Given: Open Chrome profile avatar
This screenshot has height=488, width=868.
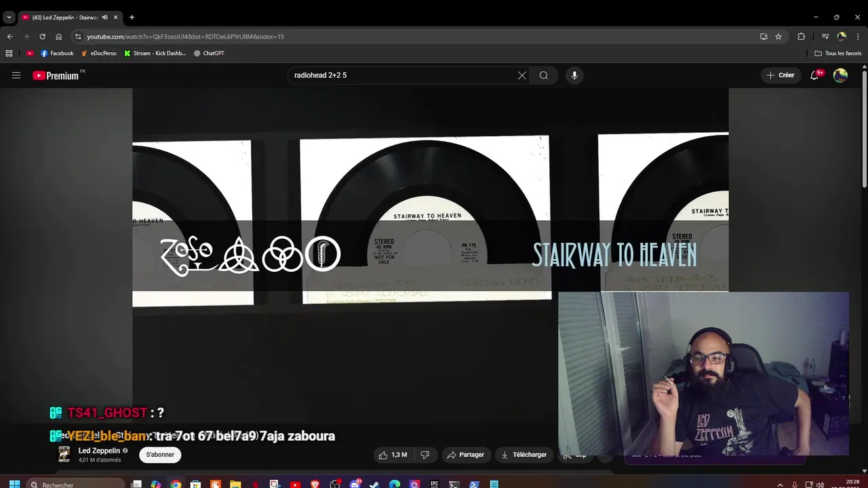Looking at the screenshot, I should point(842,37).
